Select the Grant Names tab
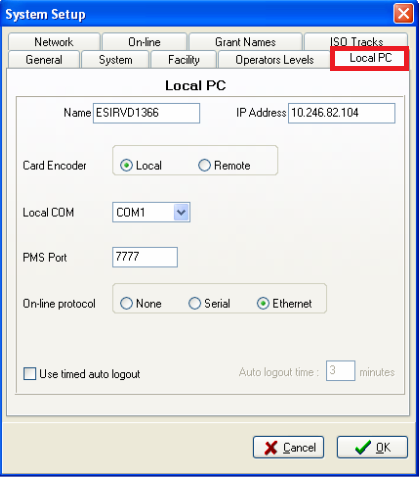419x477 pixels. point(246,42)
